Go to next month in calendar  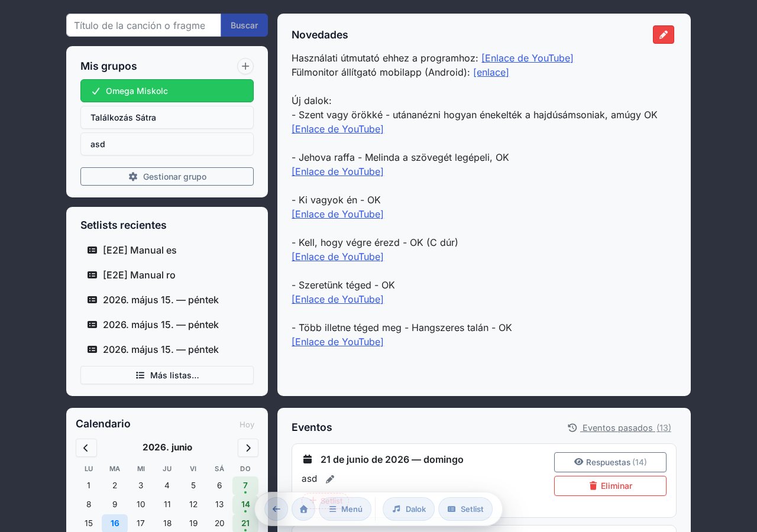click(x=248, y=447)
